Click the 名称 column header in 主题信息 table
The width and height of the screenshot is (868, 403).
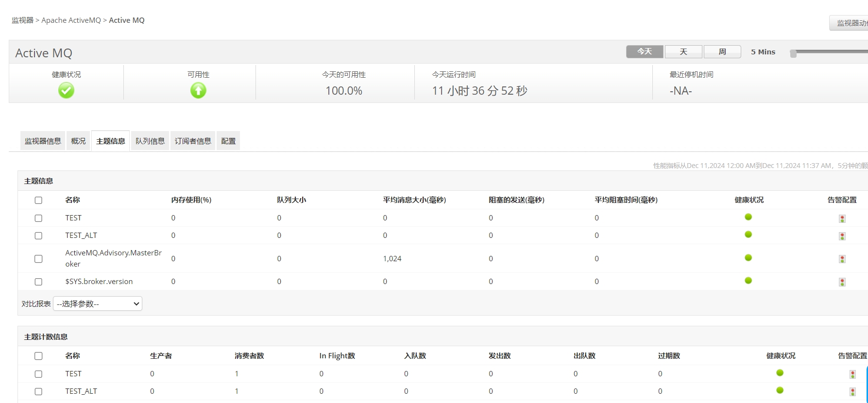click(x=72, y=200)
